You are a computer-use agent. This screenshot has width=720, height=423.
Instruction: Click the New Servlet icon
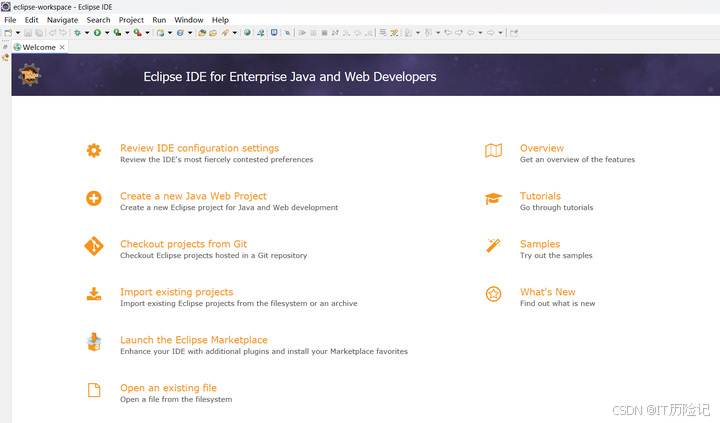tap(180, 33)
